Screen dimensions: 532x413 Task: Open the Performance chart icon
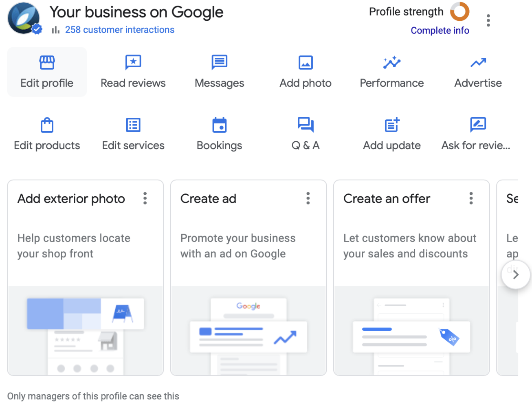(392, 62)
